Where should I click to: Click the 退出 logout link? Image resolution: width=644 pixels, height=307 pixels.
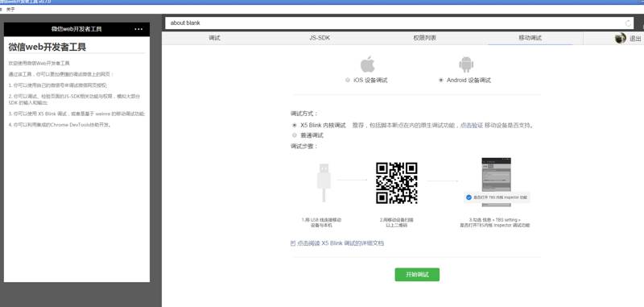click(635, 39)
